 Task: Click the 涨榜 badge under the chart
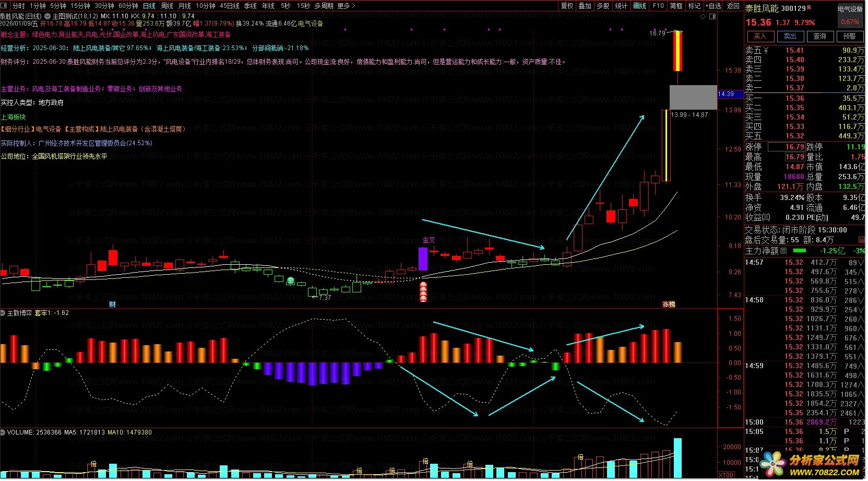(x=669, y=304)
